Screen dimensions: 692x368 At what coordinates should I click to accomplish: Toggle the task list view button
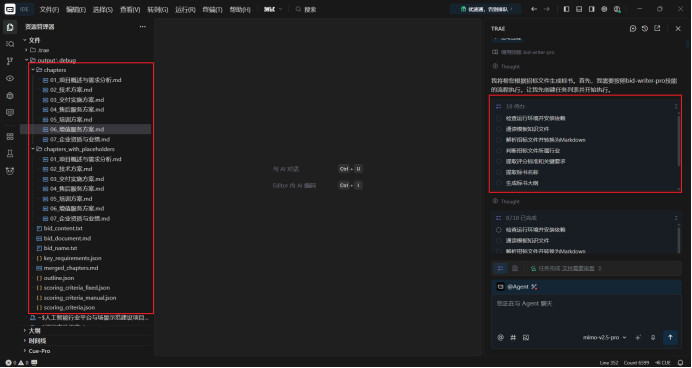click(500, 268)
